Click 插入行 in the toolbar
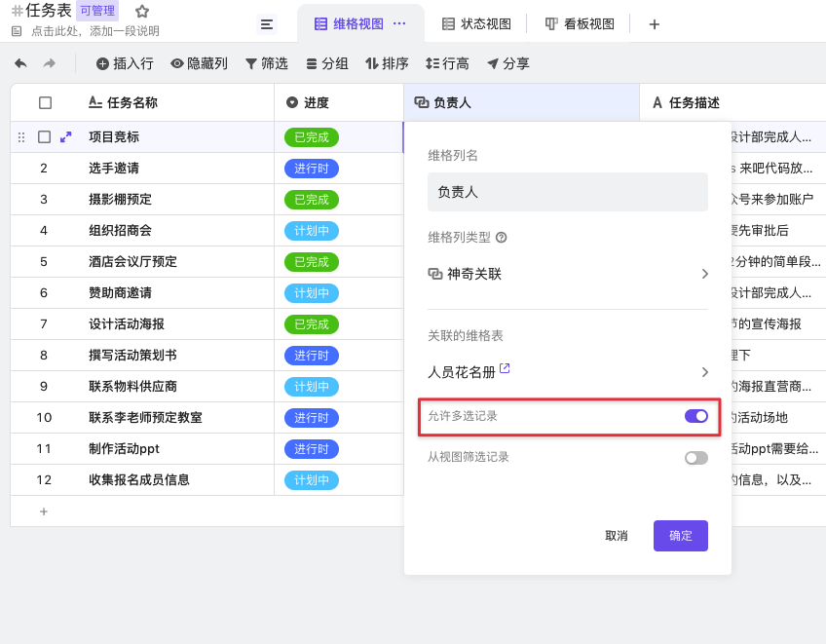Image resolution: width=826 pixels, height=644 pixels. (x=125, y=63)
